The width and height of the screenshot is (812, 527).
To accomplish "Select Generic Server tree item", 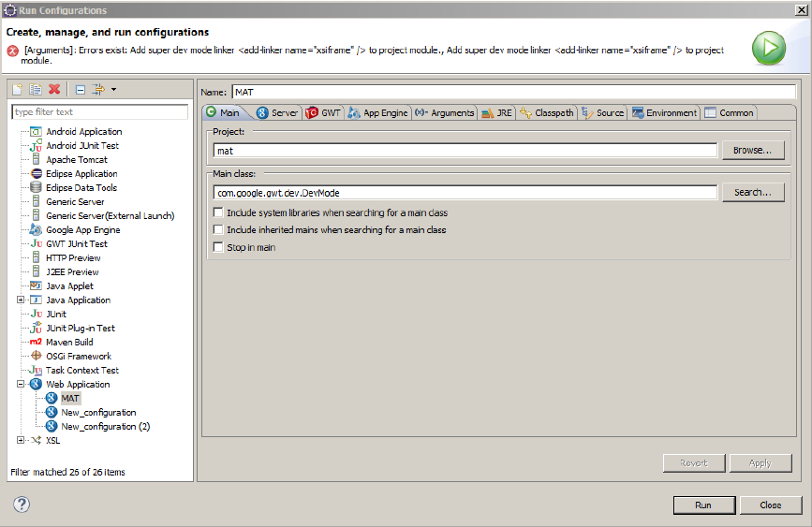I will pyautogui.click(x=75, y=201).
